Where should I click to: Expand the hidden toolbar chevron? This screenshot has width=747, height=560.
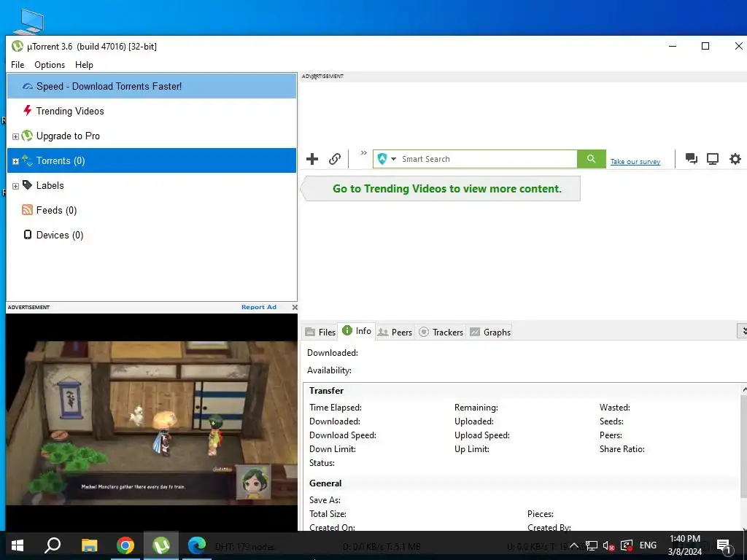(364, 153)
